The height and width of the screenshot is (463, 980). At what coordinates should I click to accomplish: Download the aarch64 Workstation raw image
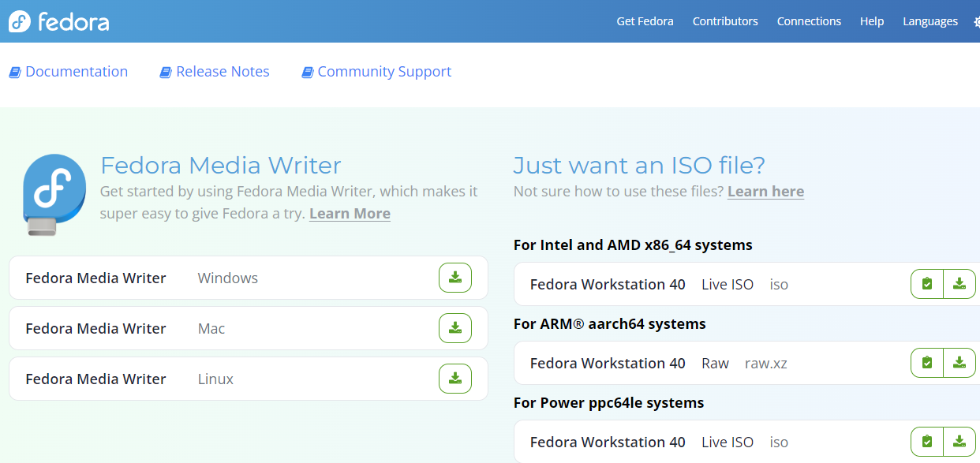pos(959,362)
